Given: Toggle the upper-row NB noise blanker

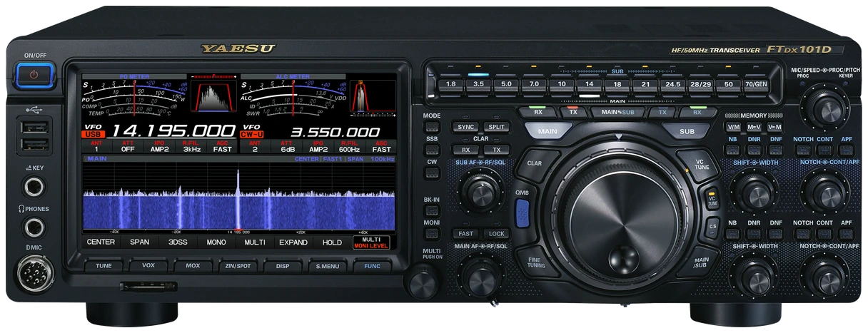Looking at the screenshot, I should tap(732, 150).
